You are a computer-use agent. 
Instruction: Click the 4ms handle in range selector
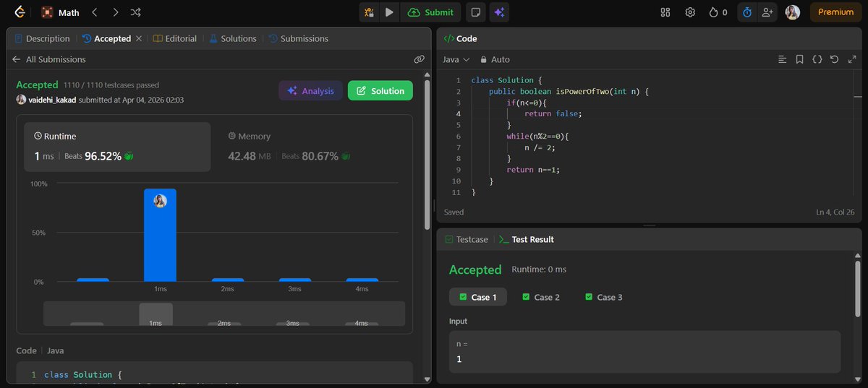[x=361, y=324]
